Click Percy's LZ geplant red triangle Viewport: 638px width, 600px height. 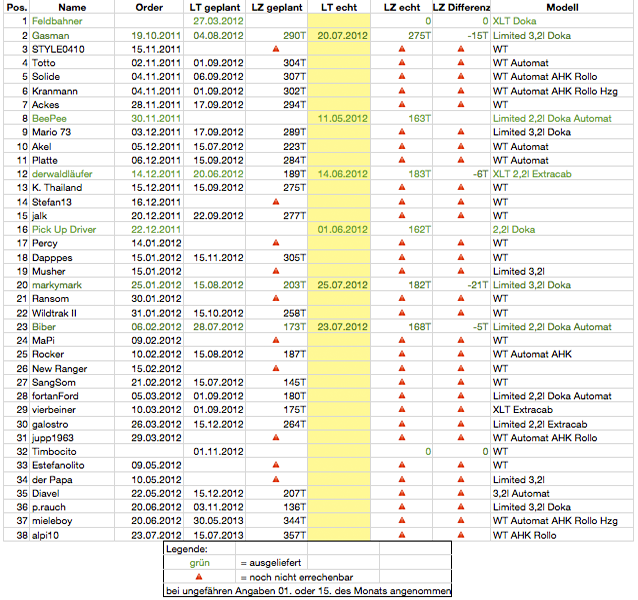[x=276, y=242]
